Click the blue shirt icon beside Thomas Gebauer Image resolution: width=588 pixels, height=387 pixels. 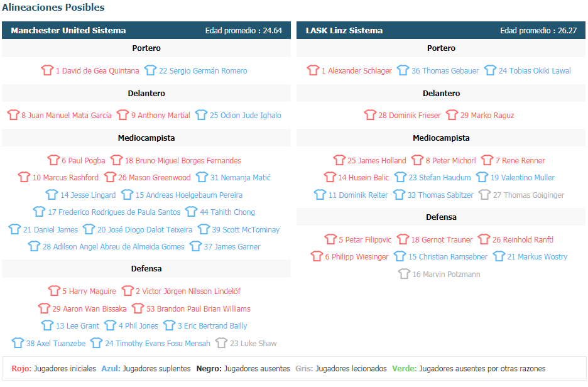[x=403, y=70]
